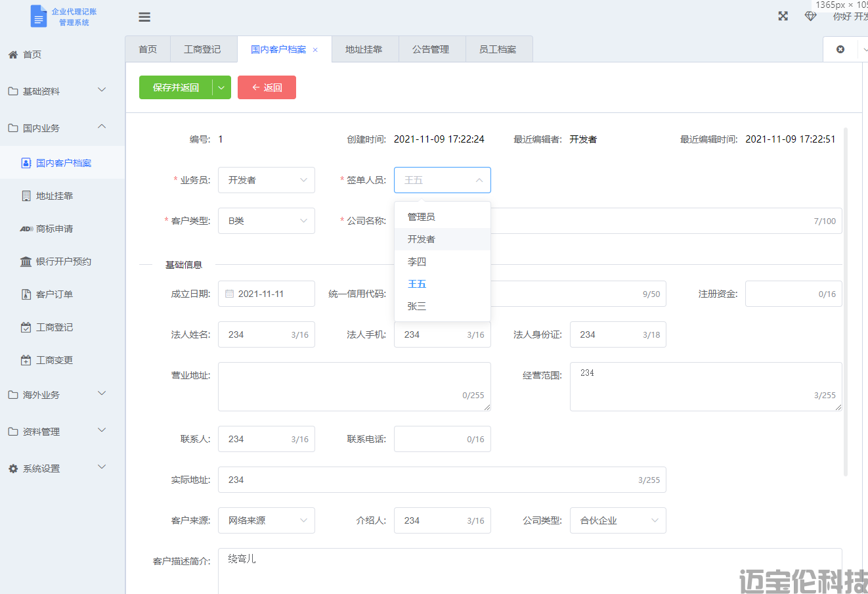
Task: Click the 联系电话 input field
Action: click(443, 439)
